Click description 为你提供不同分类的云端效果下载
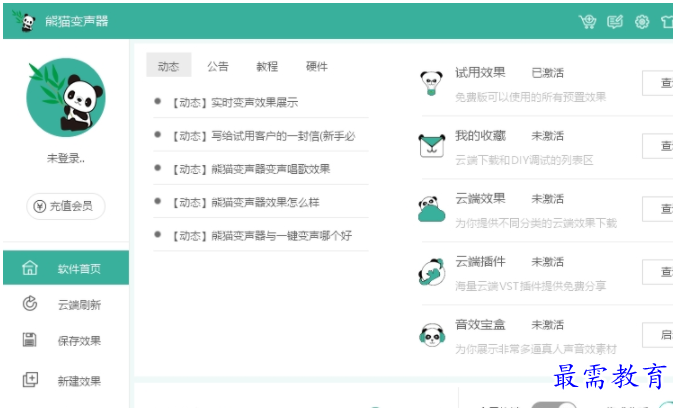 [536, 223]
